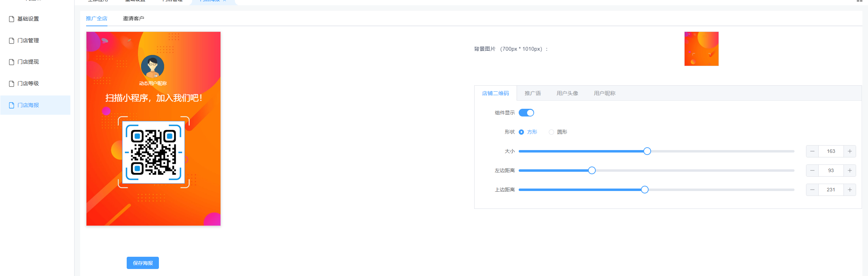Click minus button for 左边距离
The image size is (868, 276).
812,171
